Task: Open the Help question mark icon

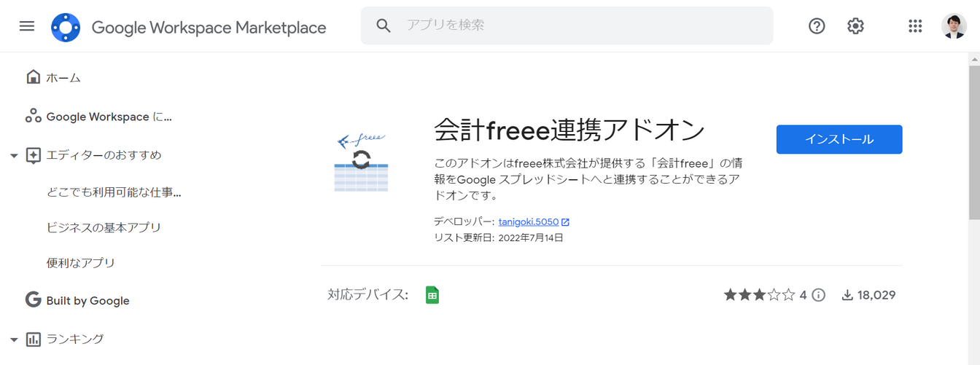Action: [x=817, y=26]
